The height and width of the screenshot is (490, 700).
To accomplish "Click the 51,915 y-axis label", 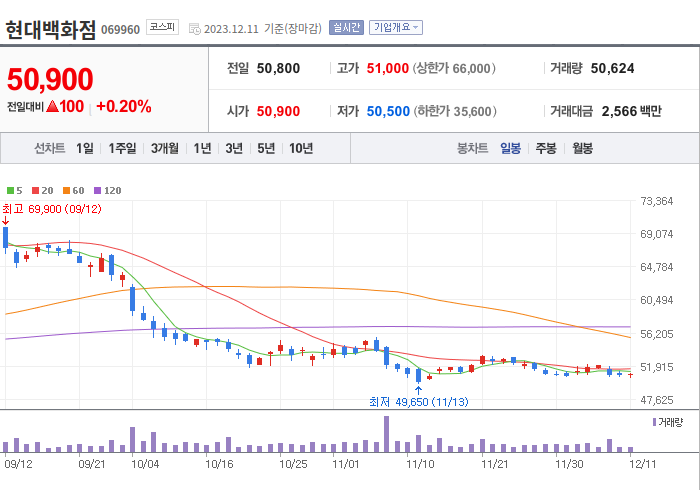I will pos(656,367).
